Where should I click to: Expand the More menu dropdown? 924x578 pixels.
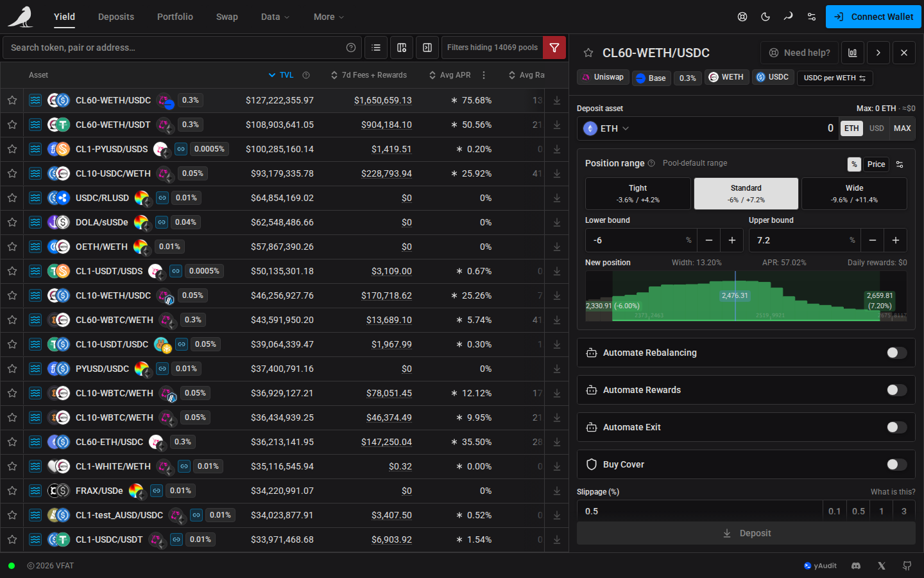(x=329, y=17)
